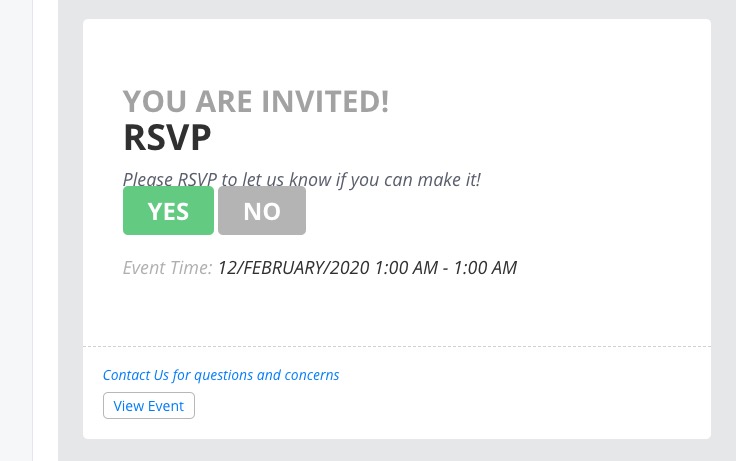
Task: Click the white left sidebar panel
Action: [x=16, y=230]
